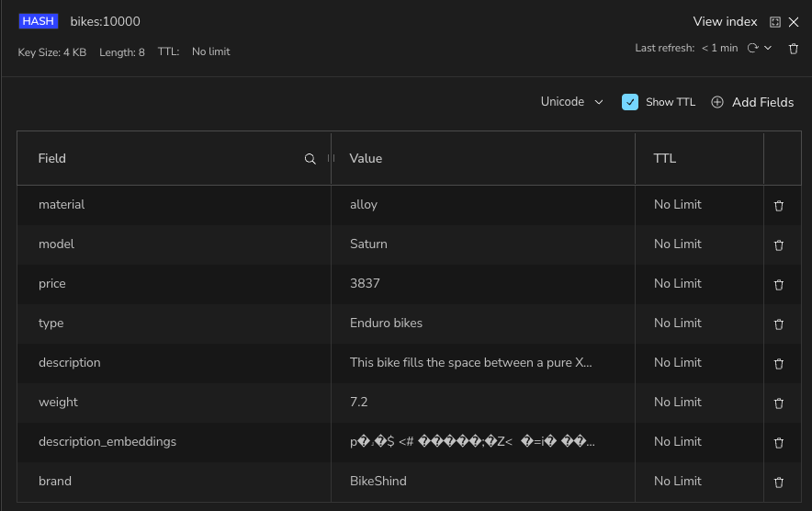Click the Last refresh: < 1 min text

tap(686, 48)
